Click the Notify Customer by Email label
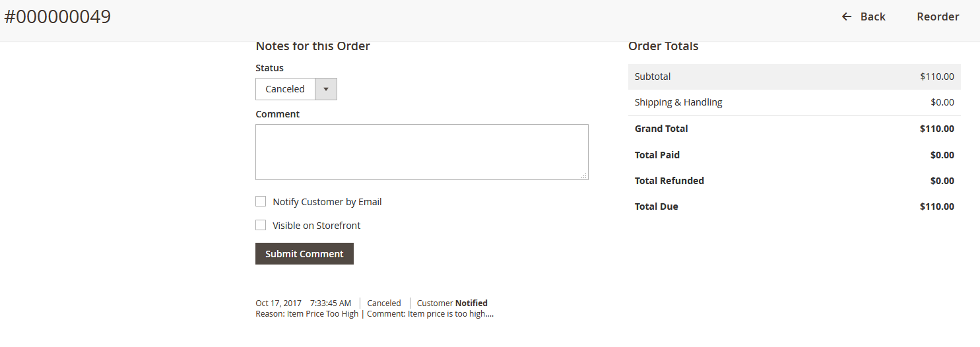 pyautogui.click(x=327, y=202)
